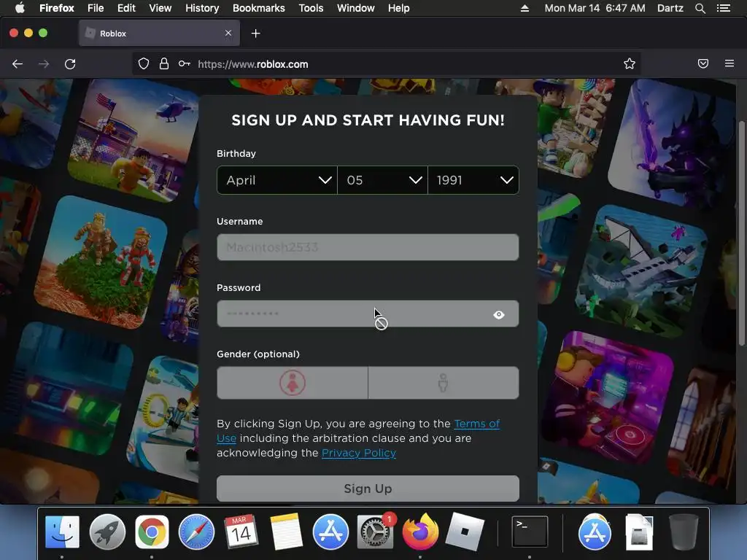Image resolution: width=747 pixels, height=560 pixels.
Task: Open the Trash in the Dock
Action: click(684, 532)
